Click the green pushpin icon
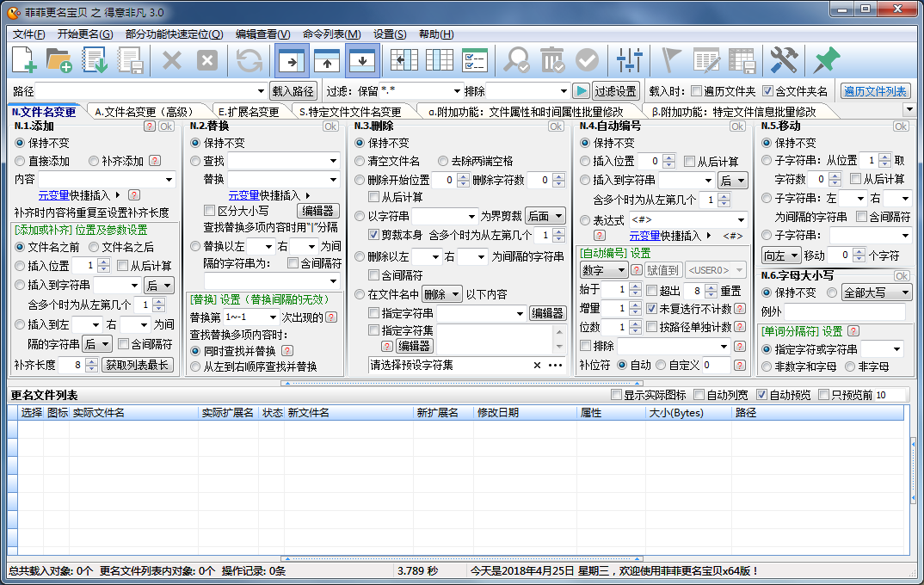924x585 pixels. [826, 60]
